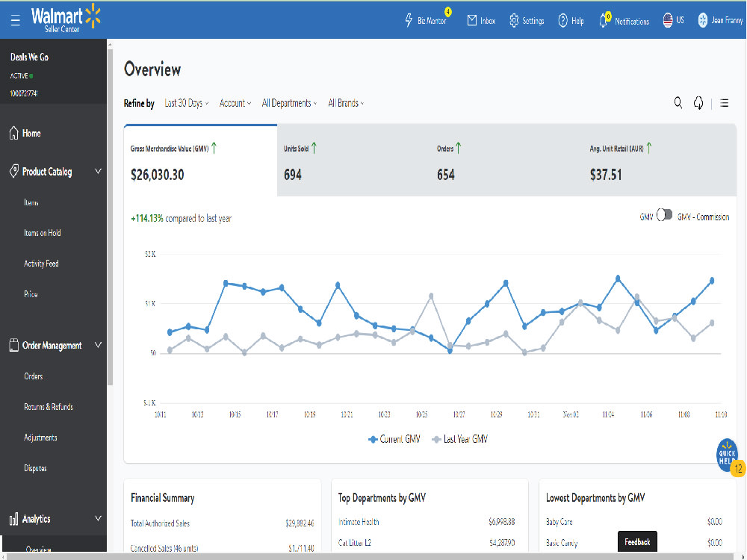Open the hamburger menu icon
The width and height of the screenshot is (747, 560).
[x=15, y=20]
